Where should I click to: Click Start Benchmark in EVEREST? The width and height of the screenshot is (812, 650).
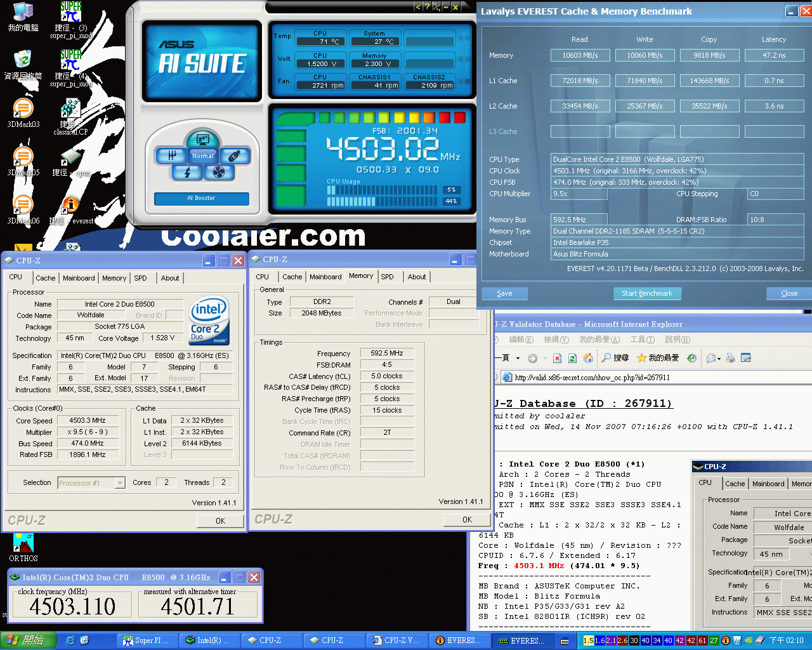coord(647,293)
